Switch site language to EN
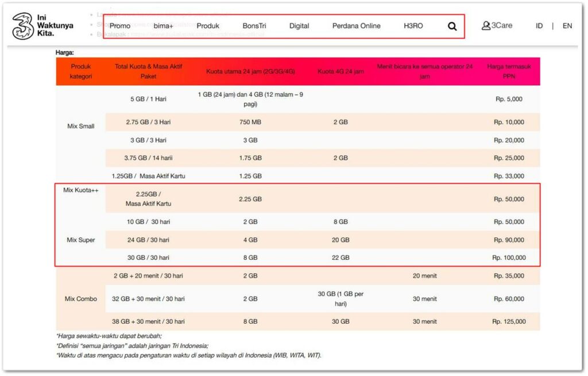This screenshot has height=376, width=588. tap(567, 25)
